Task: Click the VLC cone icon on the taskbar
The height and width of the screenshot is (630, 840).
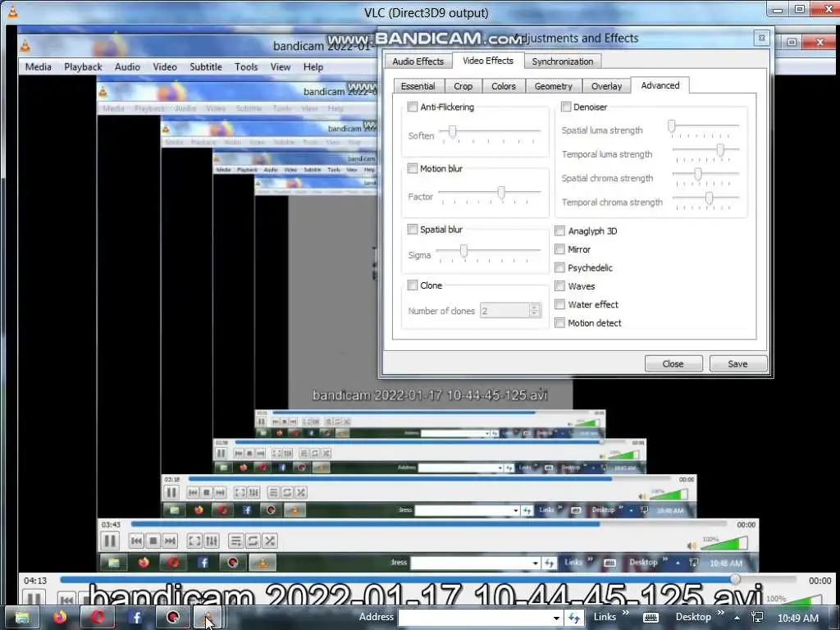Action: click(208, 618)
